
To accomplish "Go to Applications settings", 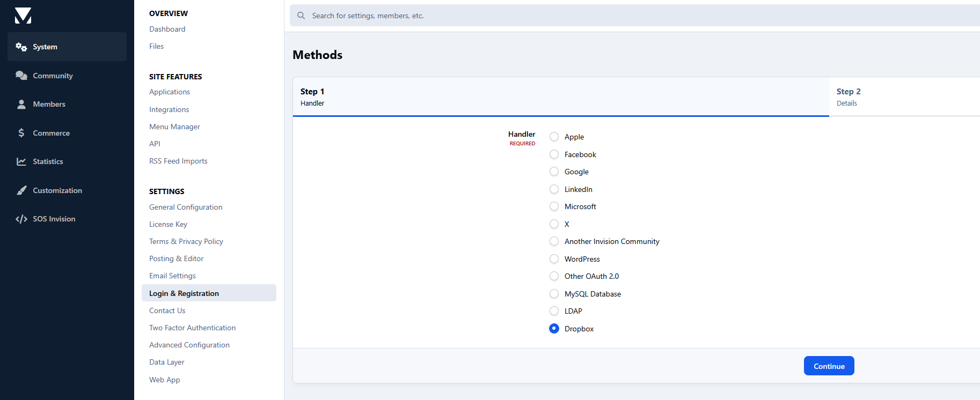I will click(x=170, y=92).
